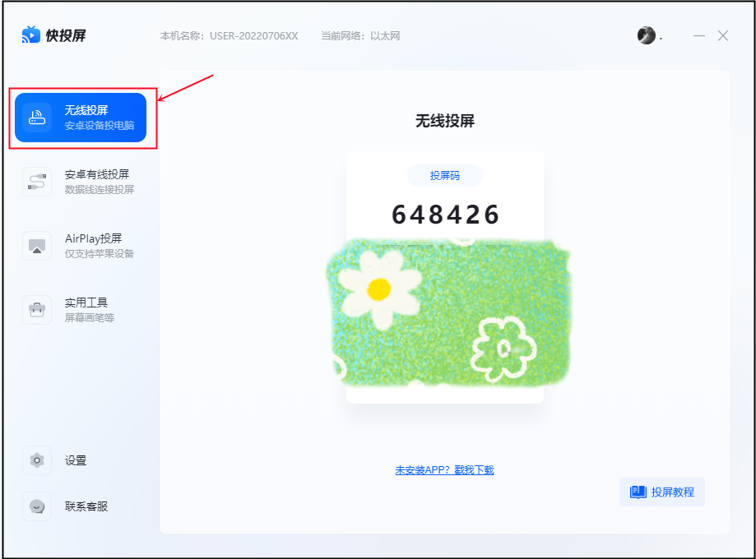The width and height of the screenshot is (756, 559).
Task: Open the AirPlay投屏 section
Action: pos(81,246)
